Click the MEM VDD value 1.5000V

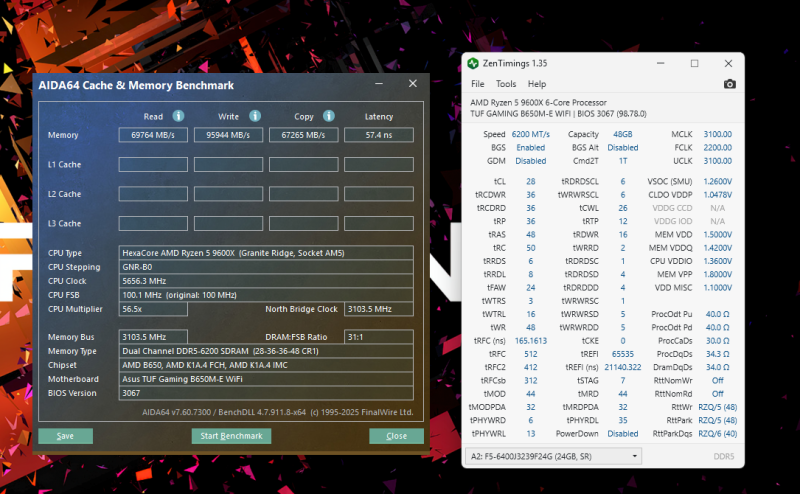(x=717, y=234)
